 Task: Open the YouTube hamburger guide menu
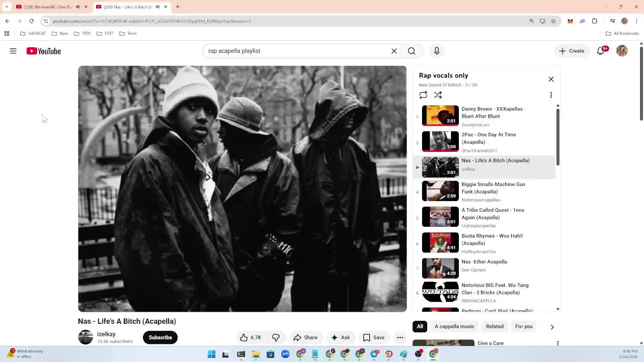[x=13, y=51]
